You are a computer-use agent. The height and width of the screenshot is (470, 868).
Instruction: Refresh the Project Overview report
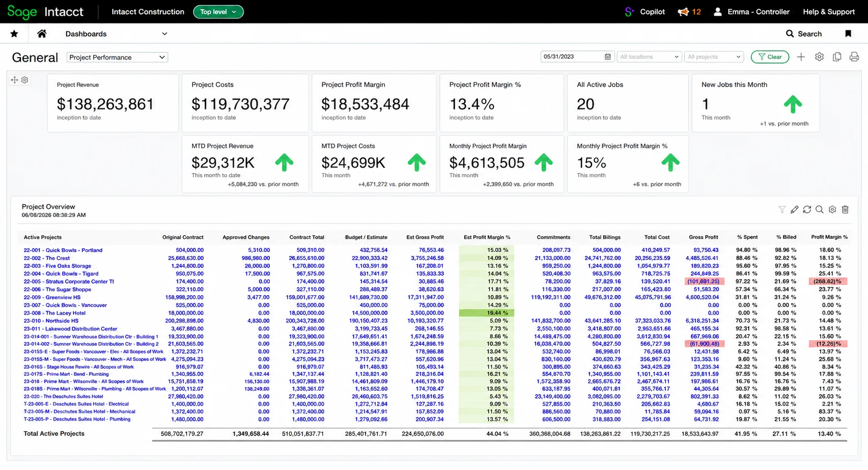click(807, 210)
